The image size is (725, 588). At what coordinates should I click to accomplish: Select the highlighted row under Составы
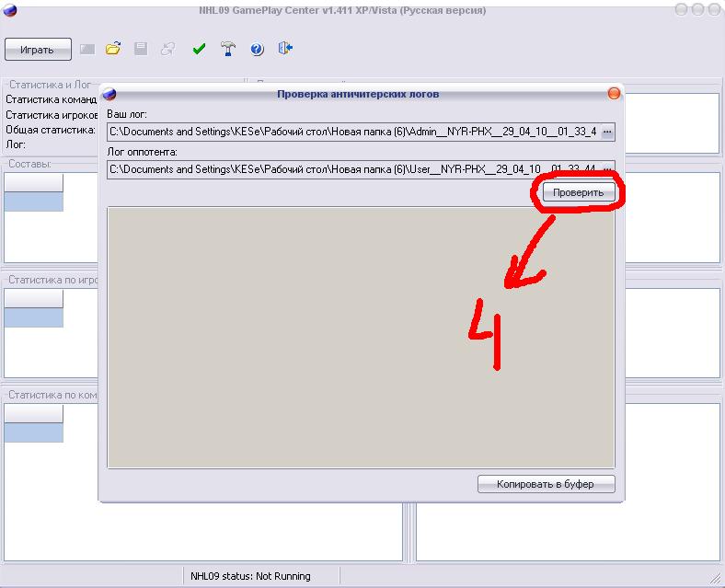34,202
